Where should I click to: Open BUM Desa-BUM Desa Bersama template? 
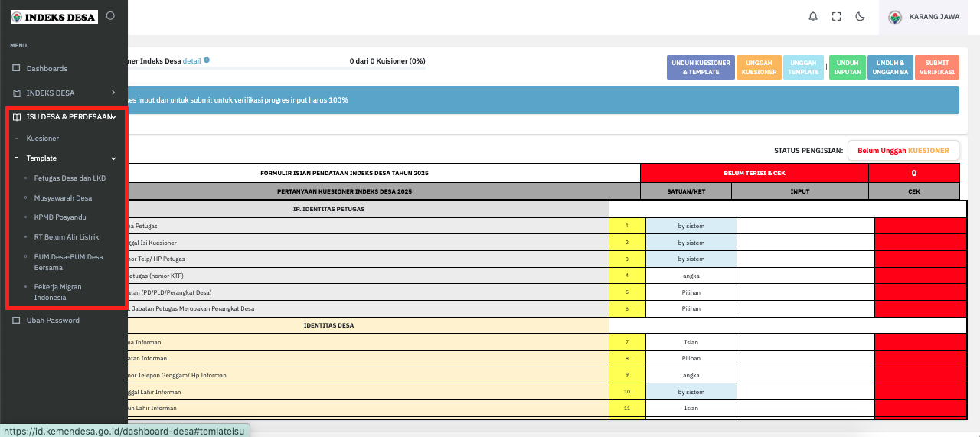pos(68,263)
